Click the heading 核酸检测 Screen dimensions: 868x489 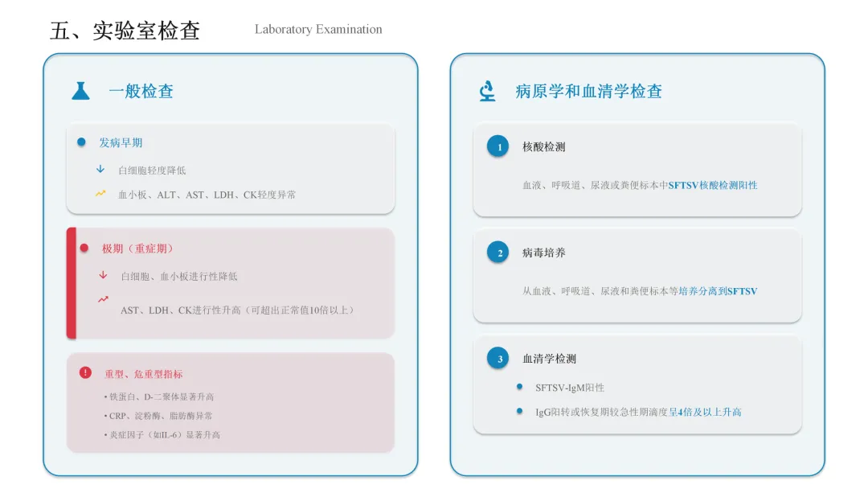pyautogui.click(x=544, y=147)
